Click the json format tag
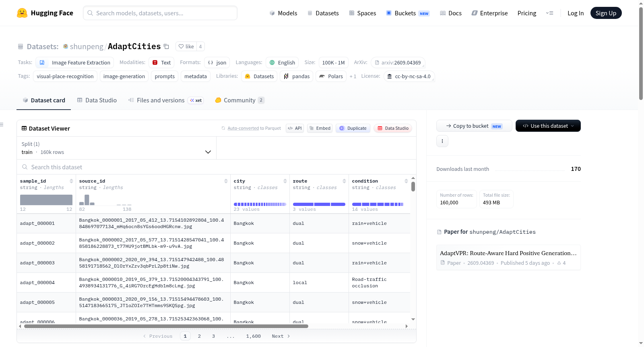 tap(217, 62)
